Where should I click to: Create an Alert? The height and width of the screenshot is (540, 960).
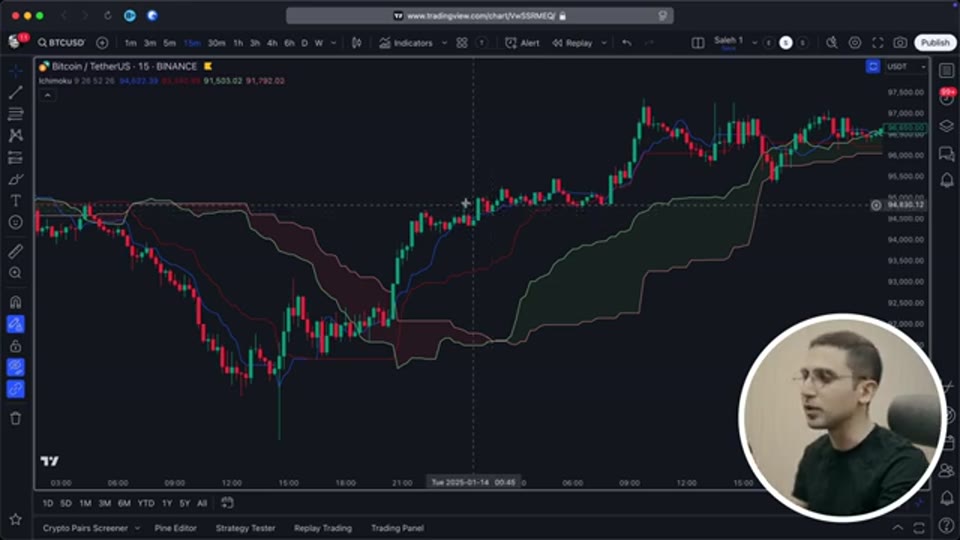pos(522,43)
